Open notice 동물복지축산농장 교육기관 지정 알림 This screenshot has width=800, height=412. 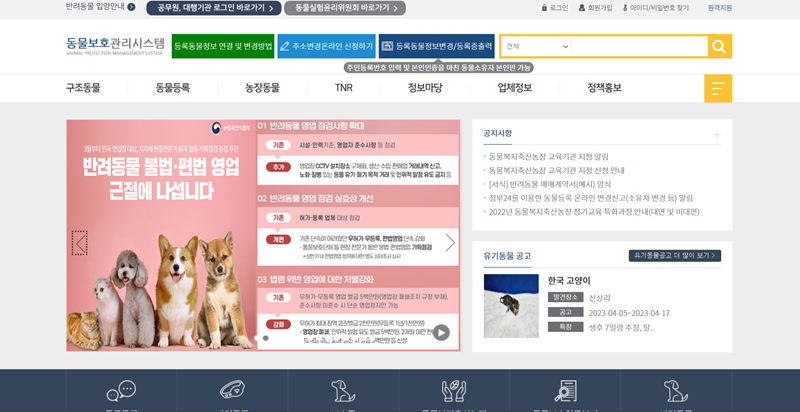pos(548,157)
